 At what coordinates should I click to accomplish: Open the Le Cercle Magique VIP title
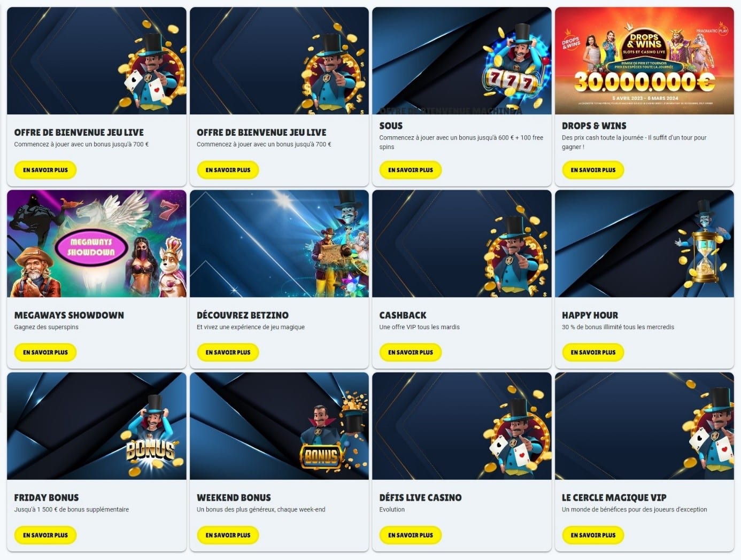pyautogui.click(x=614, y=497)
